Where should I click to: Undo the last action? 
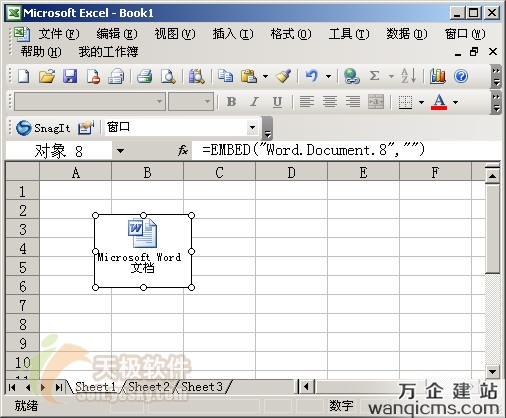[312, 76]
